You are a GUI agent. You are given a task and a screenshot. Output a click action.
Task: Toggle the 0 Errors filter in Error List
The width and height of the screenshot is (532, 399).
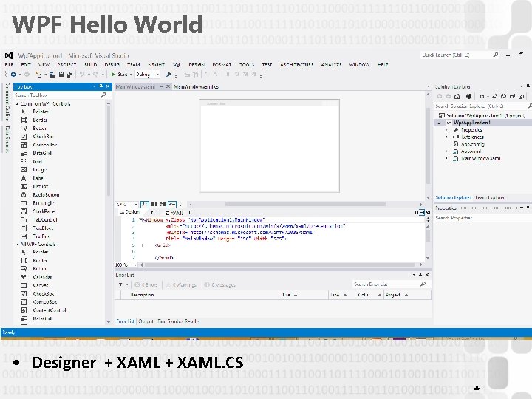coord(146,284)
